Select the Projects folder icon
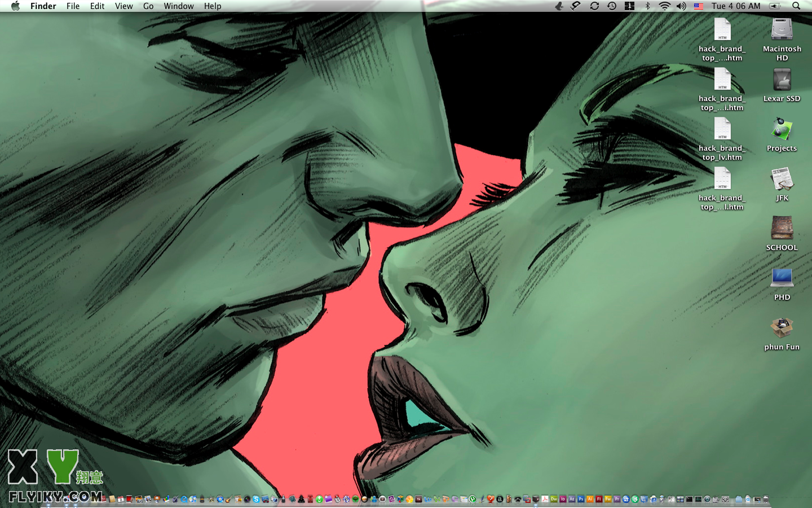The image size is (812, 508). (x=782, y=129)
